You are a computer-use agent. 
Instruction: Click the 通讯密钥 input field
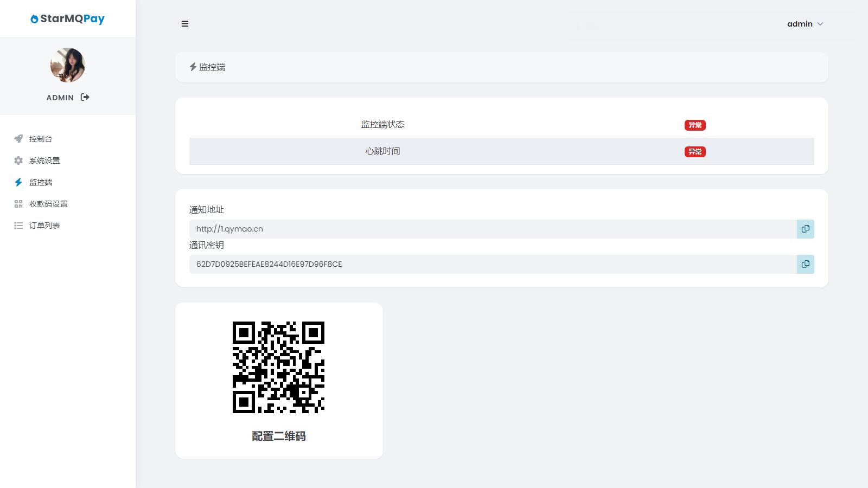point(493,264)
